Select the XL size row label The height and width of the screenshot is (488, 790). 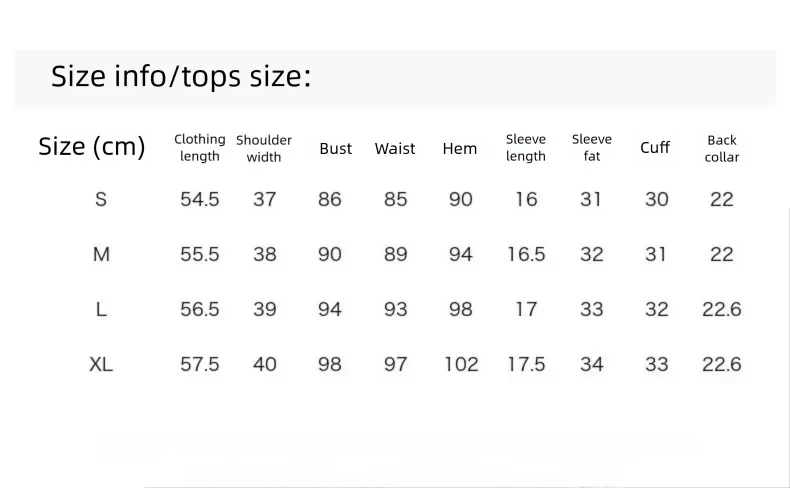[101, 364]
